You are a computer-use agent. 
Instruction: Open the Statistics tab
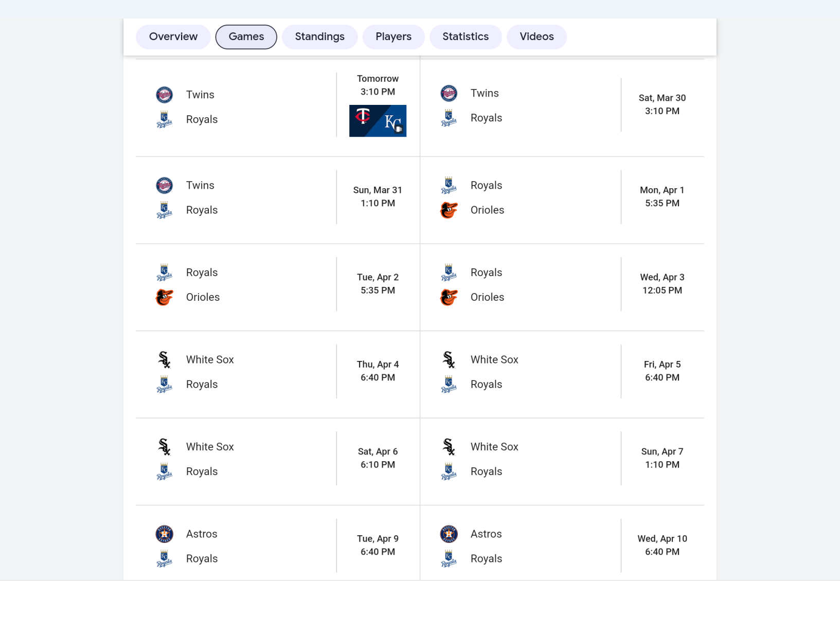(465, 37)
